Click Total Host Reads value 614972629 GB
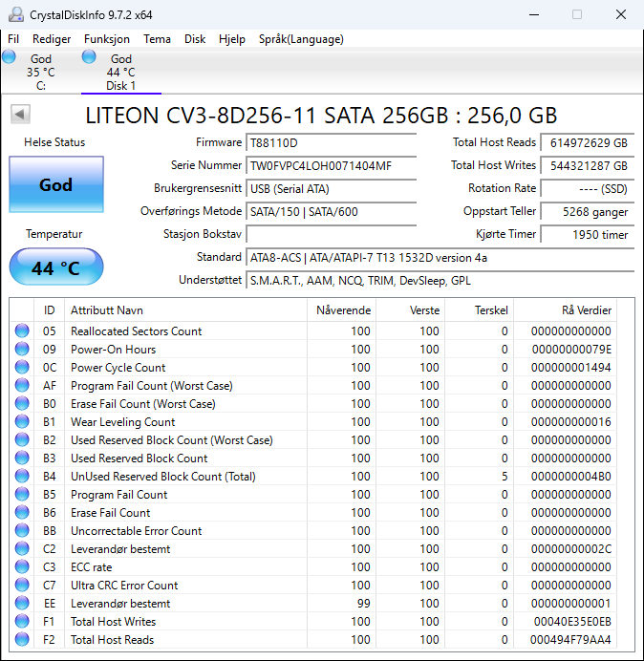 pyautogui.click(x=587, y=143)
